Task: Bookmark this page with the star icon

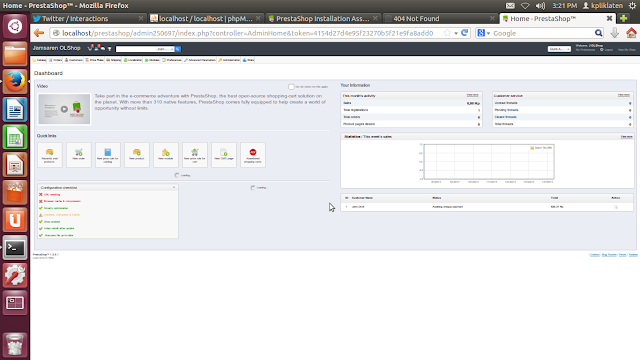Action: [x=447, y=33]
